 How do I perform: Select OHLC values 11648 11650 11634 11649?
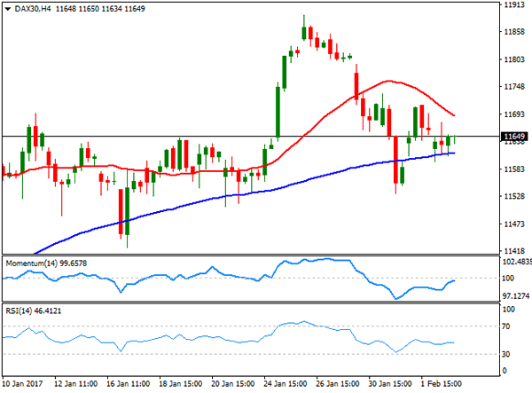[100, 9]
